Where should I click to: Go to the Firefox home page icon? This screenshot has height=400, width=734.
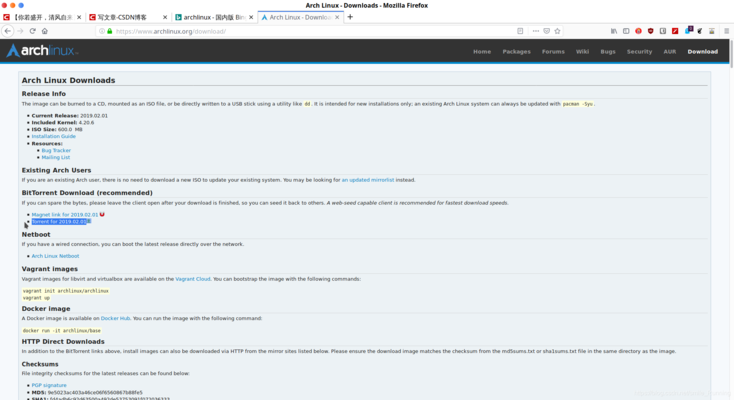(44, 31)
